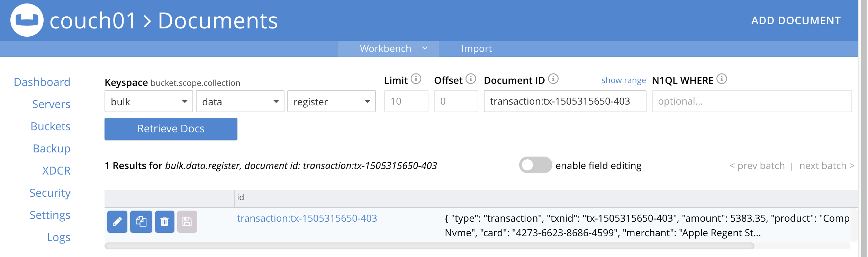Click the save document disk icon

click(x=187, y=222)
